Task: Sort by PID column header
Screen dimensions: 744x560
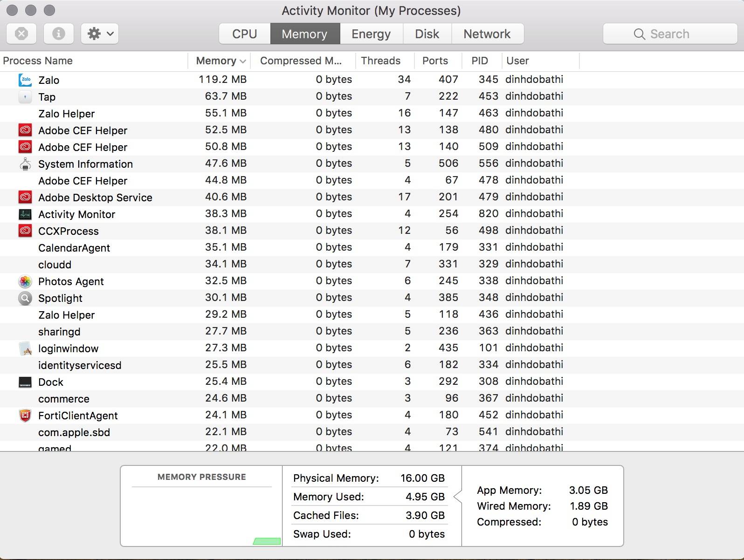Action: coord(482,61)
